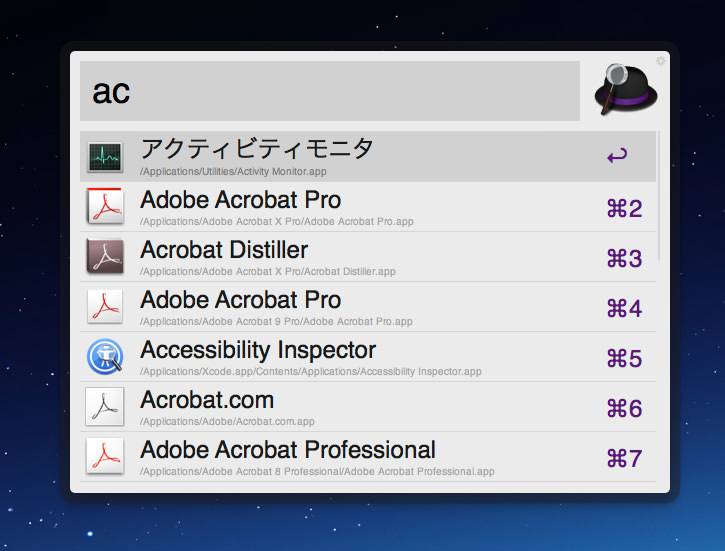Select the Acrobat Distiller result
725x551 pixels.
point(368,257)
